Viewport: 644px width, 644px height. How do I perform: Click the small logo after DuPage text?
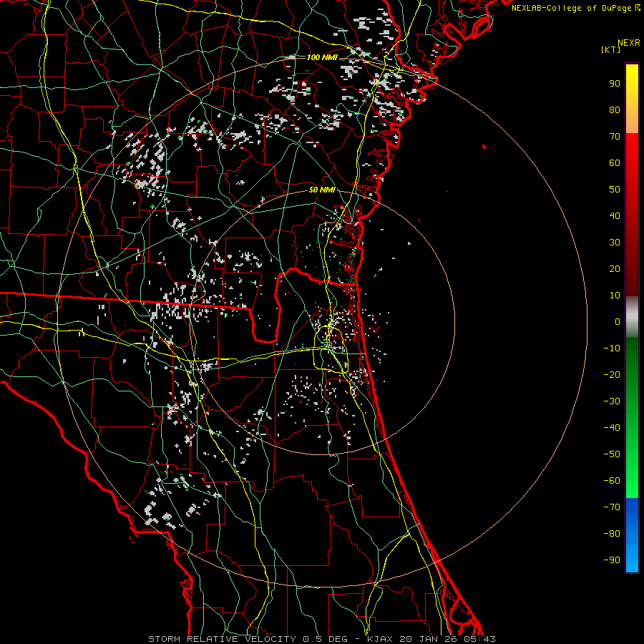click(x=638, y=8)
